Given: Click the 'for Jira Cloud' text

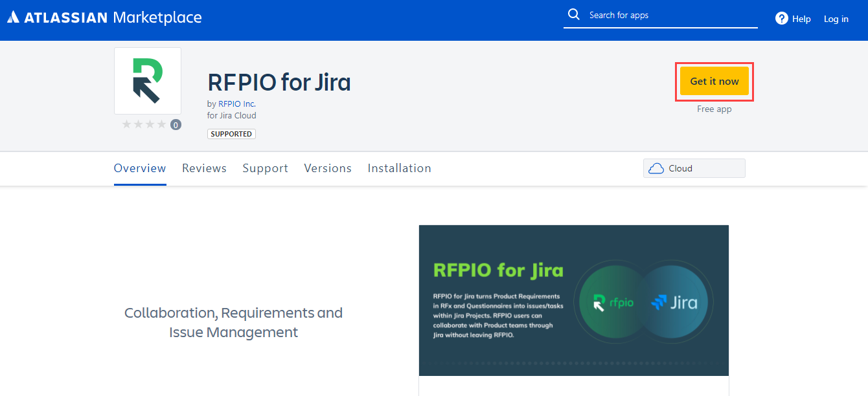Looking at the screenshot, I should pos(232,115).
